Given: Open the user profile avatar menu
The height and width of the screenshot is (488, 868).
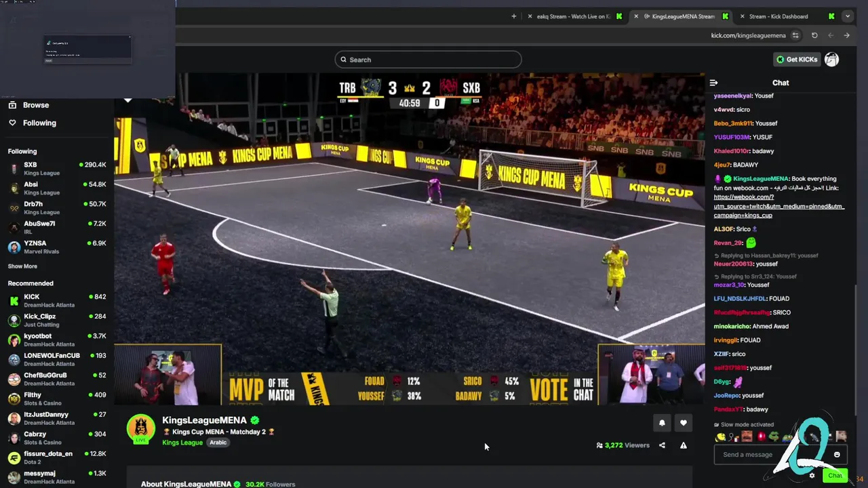Looking at the screenshot, I should coord(831,60).
